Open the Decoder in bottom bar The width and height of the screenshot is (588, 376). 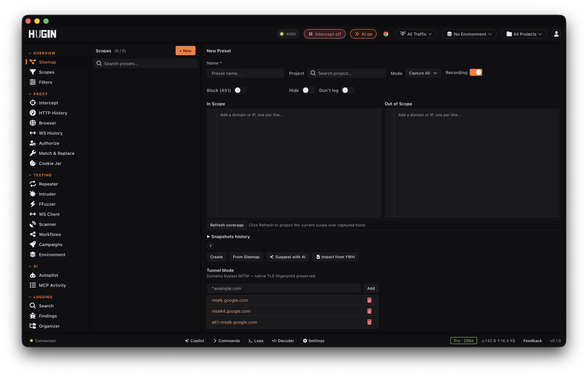click(x=283, y=341)
